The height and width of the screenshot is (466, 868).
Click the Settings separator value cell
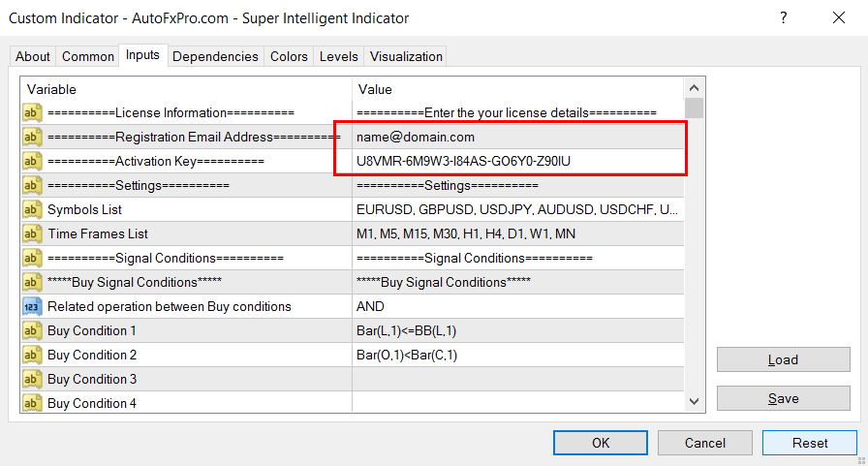[518, 185]
